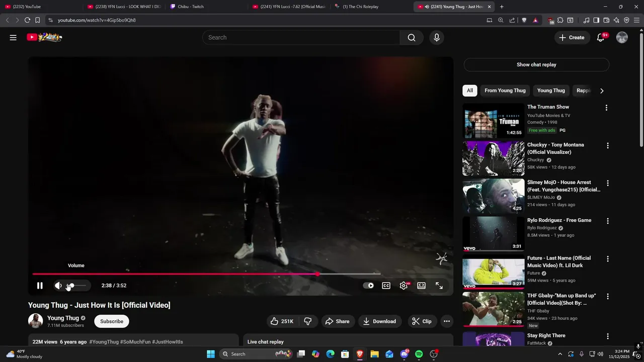Click the Brave Shields lion icon
The image size is (644, 362).
(524, 20)
